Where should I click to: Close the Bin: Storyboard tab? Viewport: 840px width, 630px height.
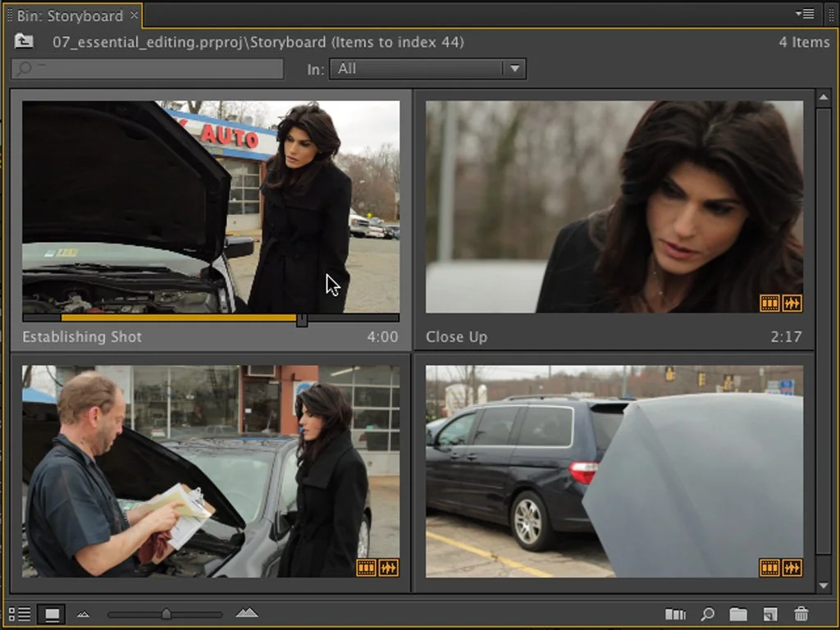(135, 15)
